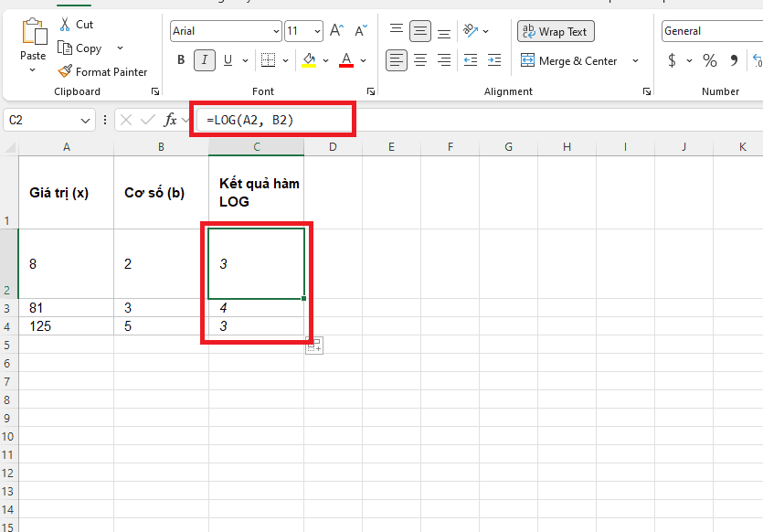
Task: Decrease indent in Alignment group
Action: click(x=470, y=60)
